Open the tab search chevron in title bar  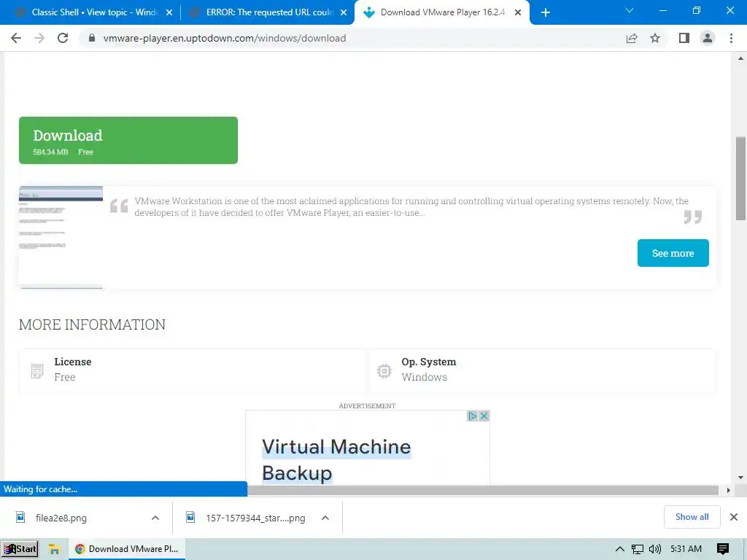coord(630,10)
